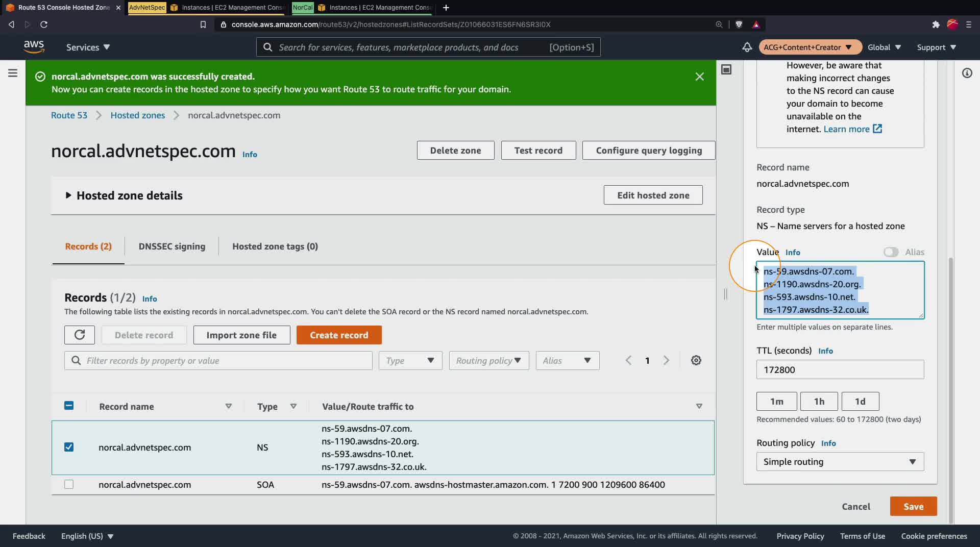Open English (US) language selector
The image size is (980, 547).
(87, 536)
